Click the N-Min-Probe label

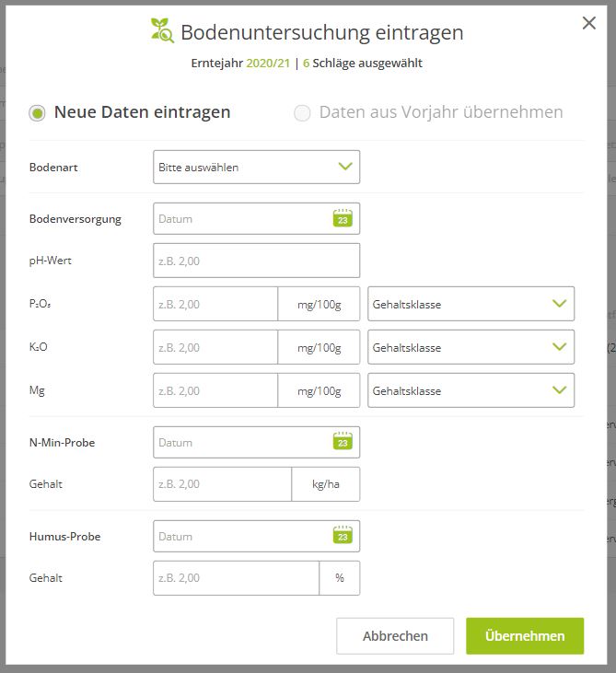[x=62, y=443]
